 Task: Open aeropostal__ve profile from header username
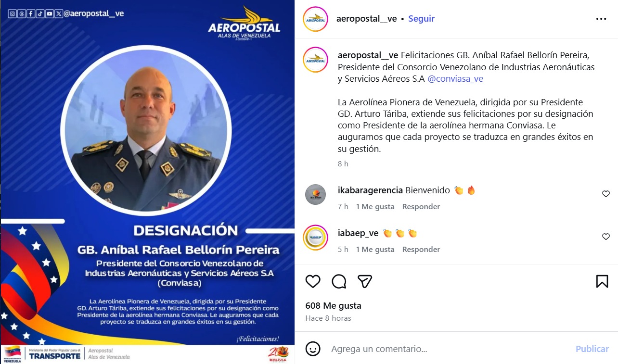tap(367, 19)
